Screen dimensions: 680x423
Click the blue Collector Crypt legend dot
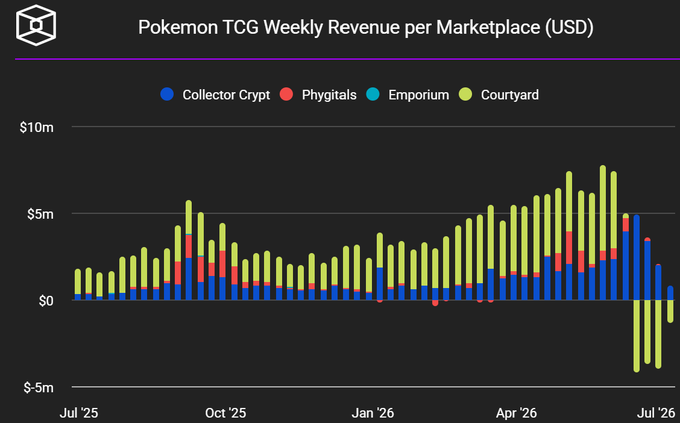pos(167,94)
